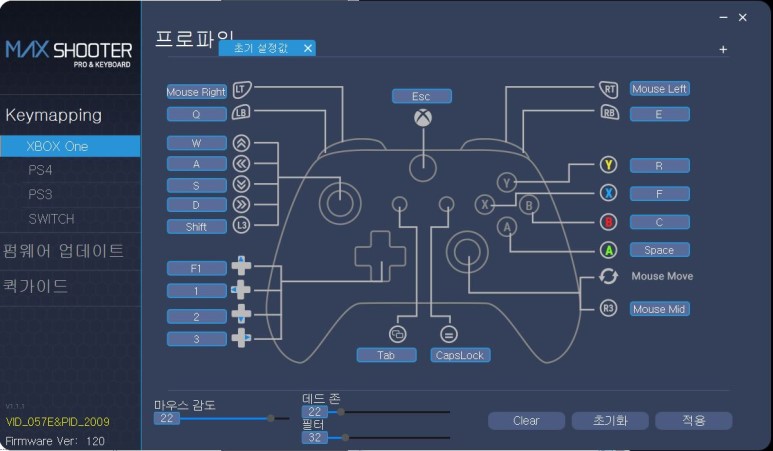The image size is (773, 451).
Task: Click the Menu button icon above CapsLock
Action: coord(449,335)
